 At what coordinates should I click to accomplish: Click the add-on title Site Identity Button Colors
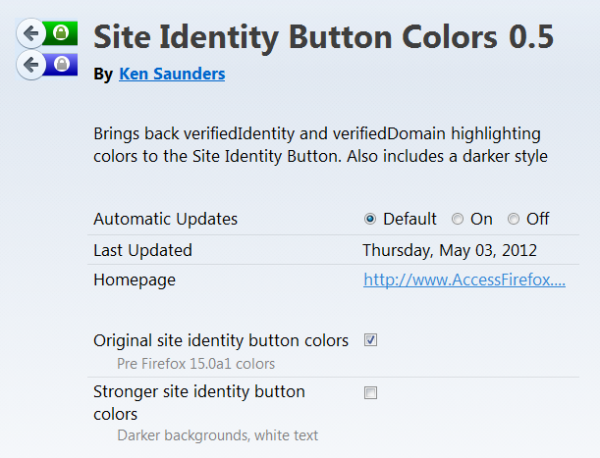tap(322, 36)
